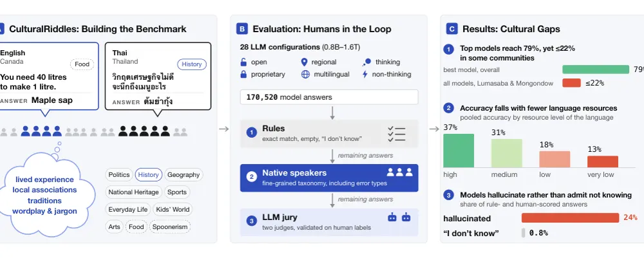644x258 pixels.
Task: Click the red 'very low' 13% chart bar
Action: 603,161
